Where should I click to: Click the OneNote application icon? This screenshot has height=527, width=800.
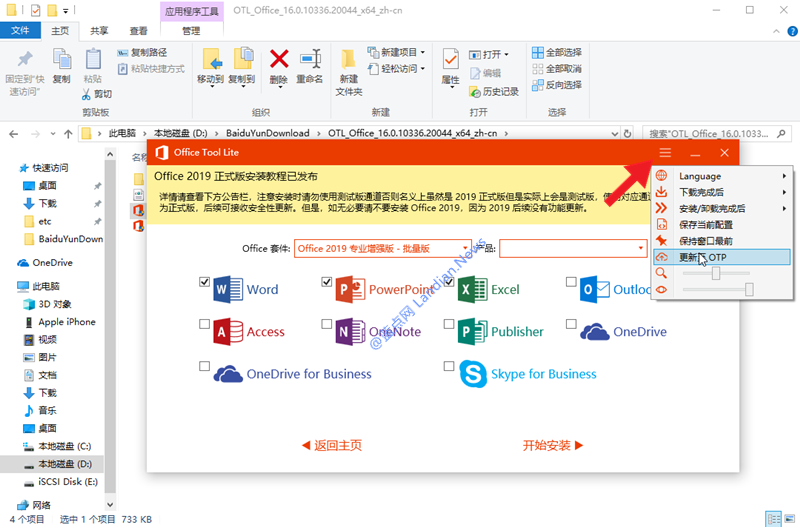(x=351, y=332)
